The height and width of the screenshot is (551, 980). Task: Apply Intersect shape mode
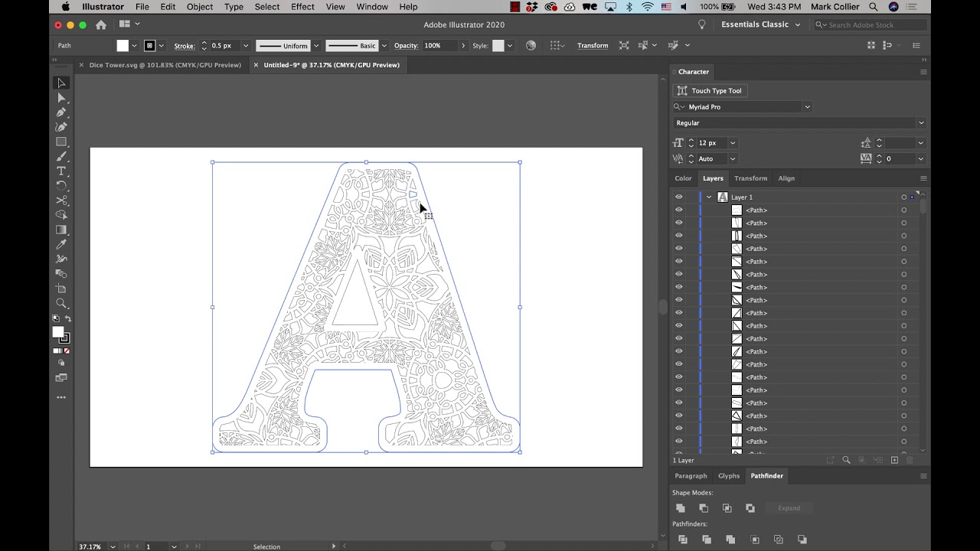tap(727, 508)
